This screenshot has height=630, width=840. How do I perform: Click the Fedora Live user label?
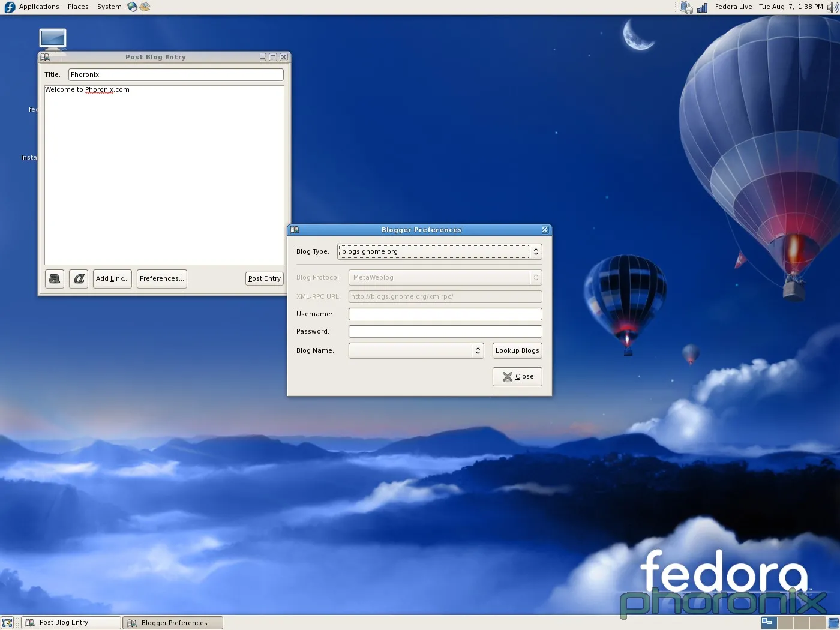pos(733,7)
